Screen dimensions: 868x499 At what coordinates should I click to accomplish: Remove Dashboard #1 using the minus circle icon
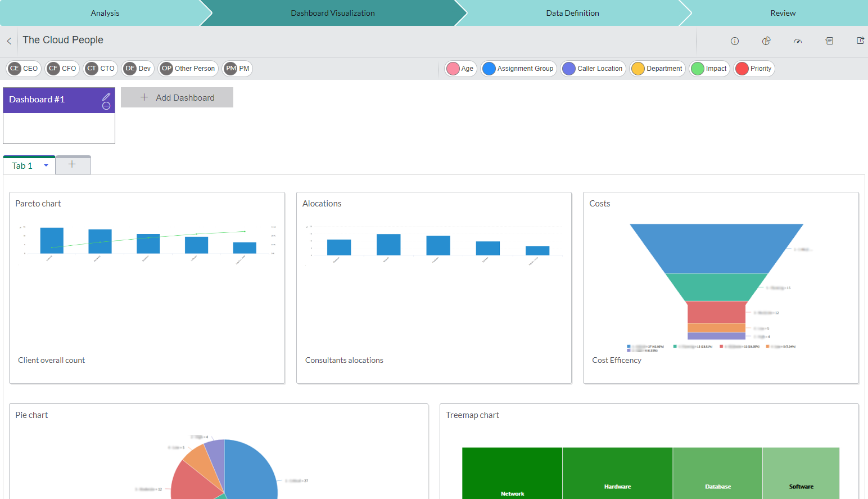point(106,106)
